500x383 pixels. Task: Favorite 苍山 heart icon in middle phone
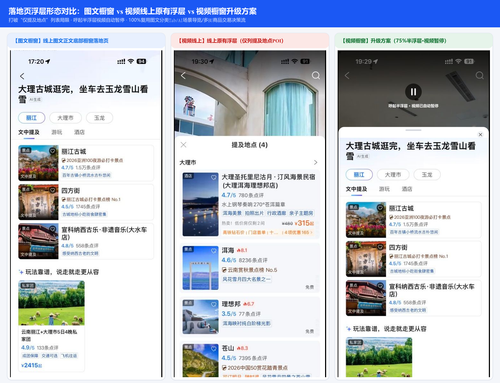pos(214,348)
